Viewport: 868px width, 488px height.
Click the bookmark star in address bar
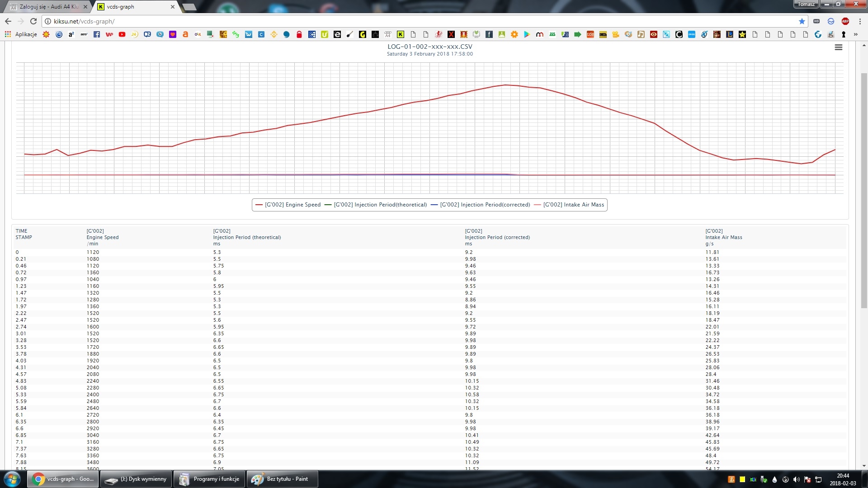click(x=802, y=21)
